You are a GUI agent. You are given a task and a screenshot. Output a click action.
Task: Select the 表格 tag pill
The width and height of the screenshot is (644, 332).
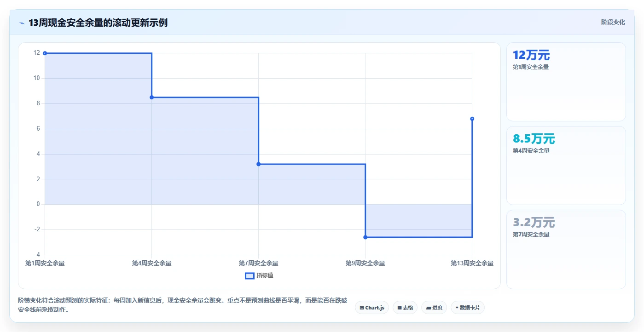(x=405, y=308)
